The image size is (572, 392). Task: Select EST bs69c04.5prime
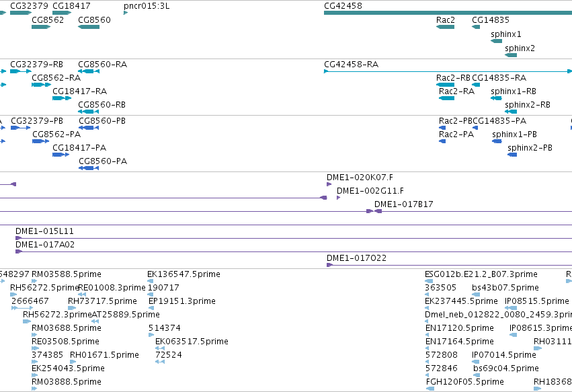pyautogui.click(x=477, y=375)
